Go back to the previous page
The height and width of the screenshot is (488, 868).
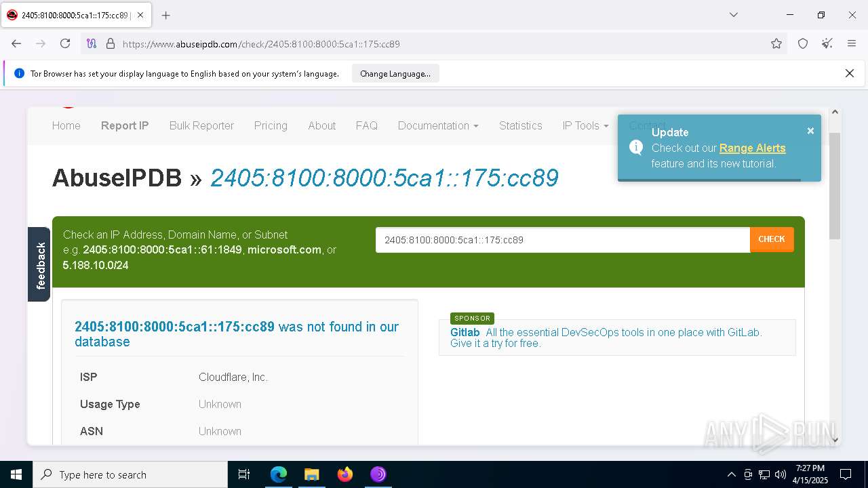(x=16, y=43)
